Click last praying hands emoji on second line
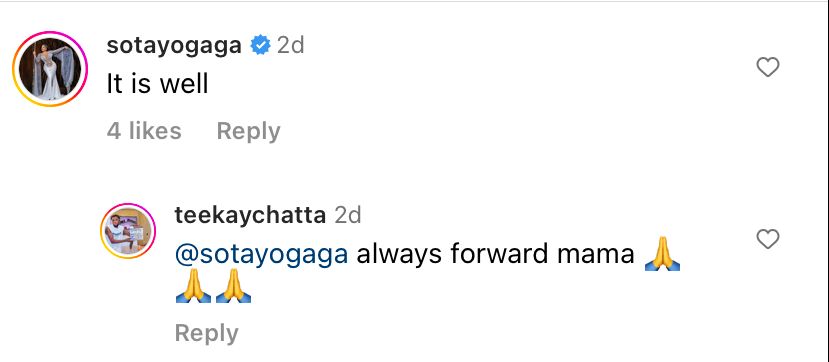The height and width of the screenshot is (362, 829). tap(233, 286)
